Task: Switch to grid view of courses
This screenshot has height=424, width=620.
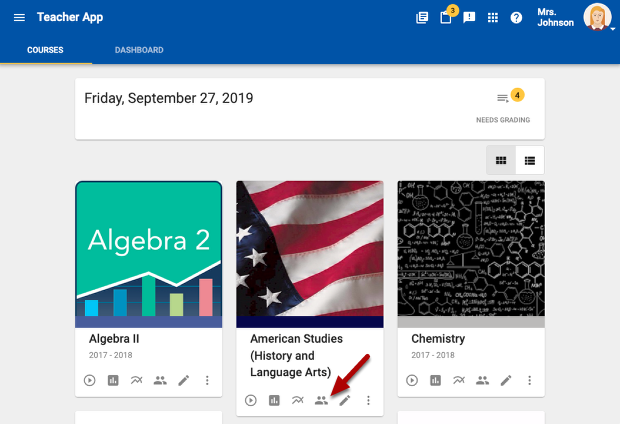Action: pyautogui.click(x=501, y=160)
